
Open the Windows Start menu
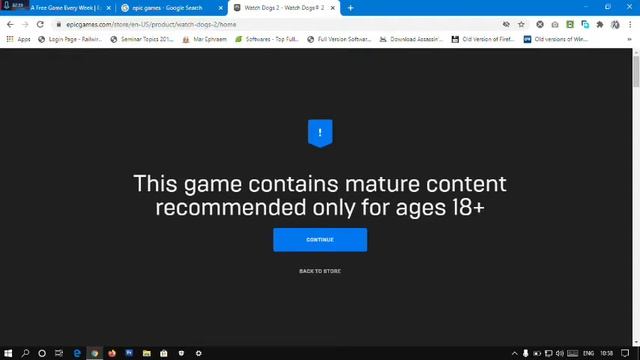(x=8, y=353)
